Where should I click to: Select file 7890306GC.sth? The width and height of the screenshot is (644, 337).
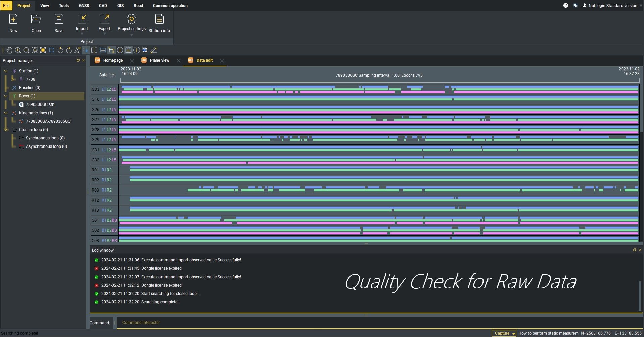coord(40,104)
